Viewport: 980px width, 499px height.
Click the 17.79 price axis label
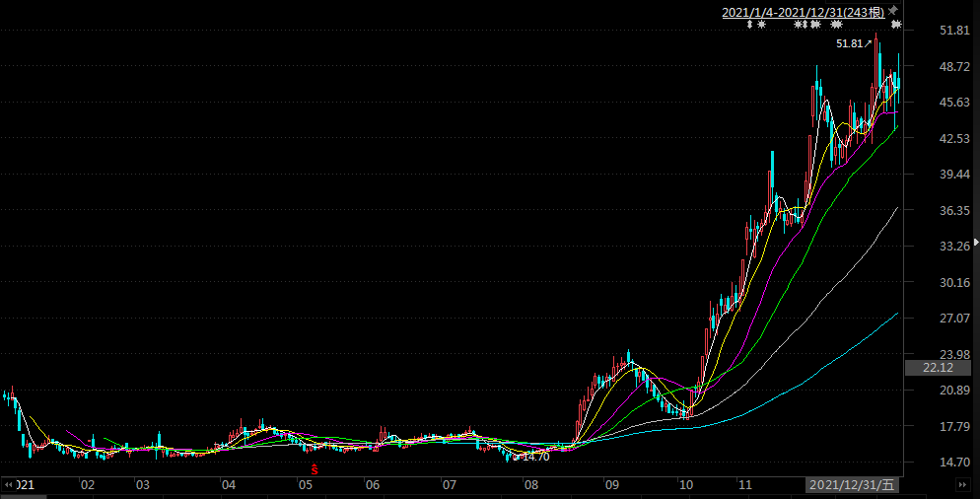[954, 426]
